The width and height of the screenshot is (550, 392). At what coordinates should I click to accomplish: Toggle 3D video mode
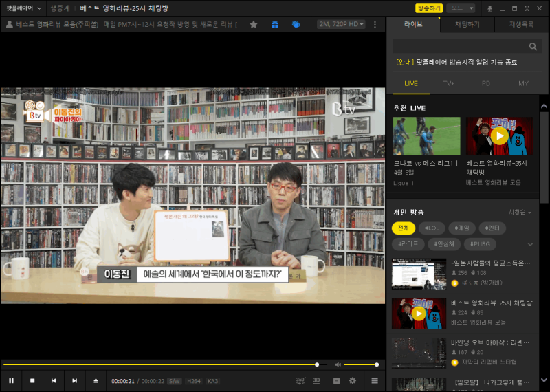316,380
